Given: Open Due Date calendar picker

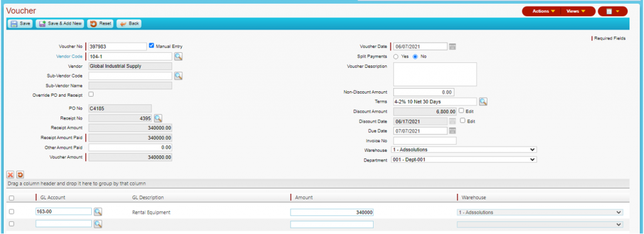Looking at the screenshot, I should [452, 131].
